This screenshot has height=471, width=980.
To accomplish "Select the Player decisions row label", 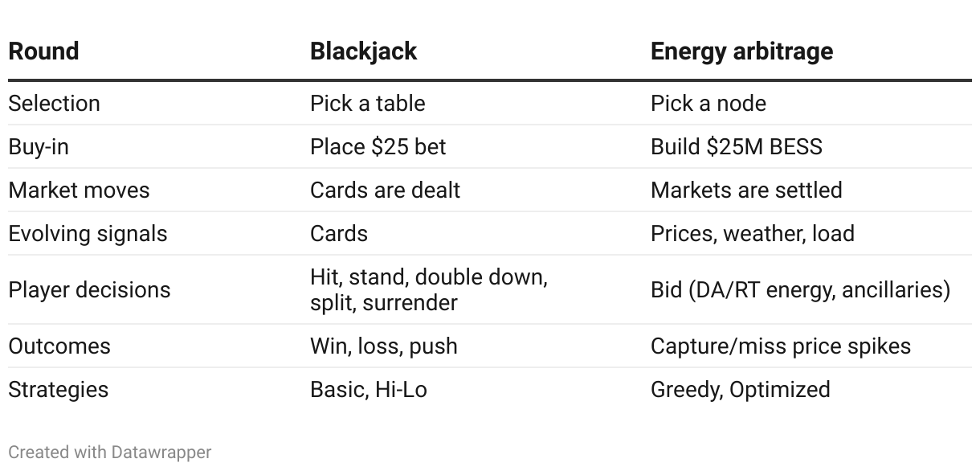I will 89,289.
